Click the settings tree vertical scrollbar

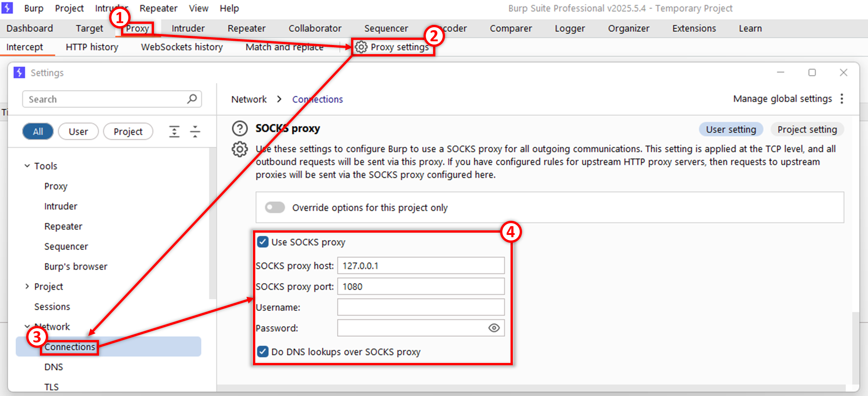pyautogui.click(x=212, y=223)
